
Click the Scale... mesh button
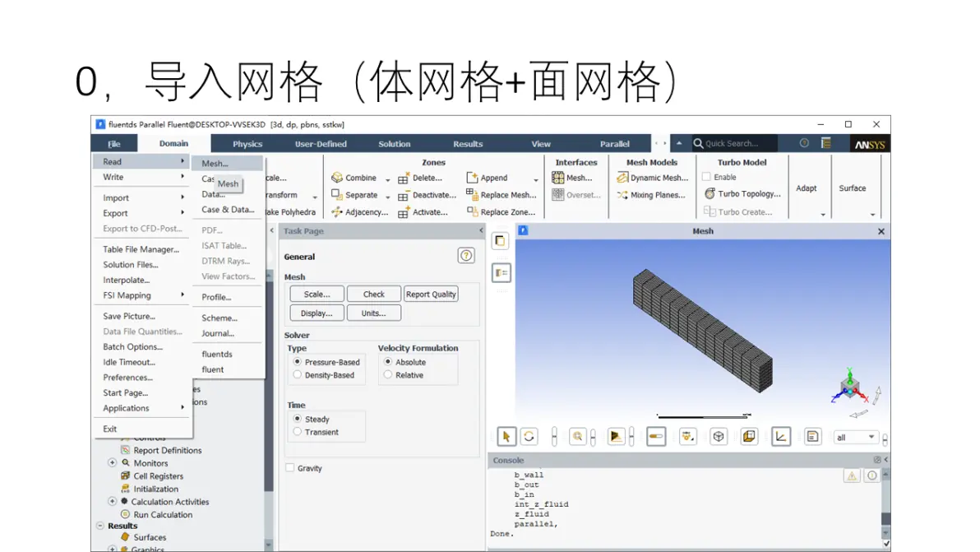point(317,294)
